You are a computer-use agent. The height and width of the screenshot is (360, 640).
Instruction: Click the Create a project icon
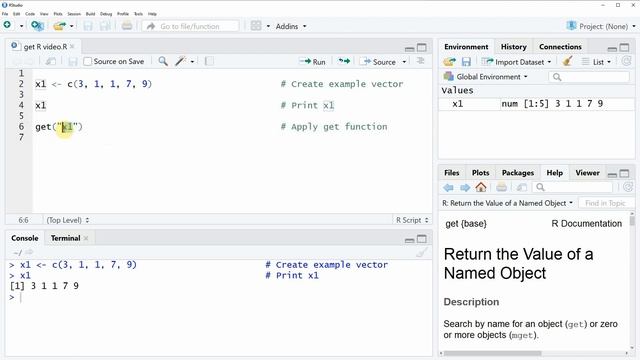[x=37, y=26]
